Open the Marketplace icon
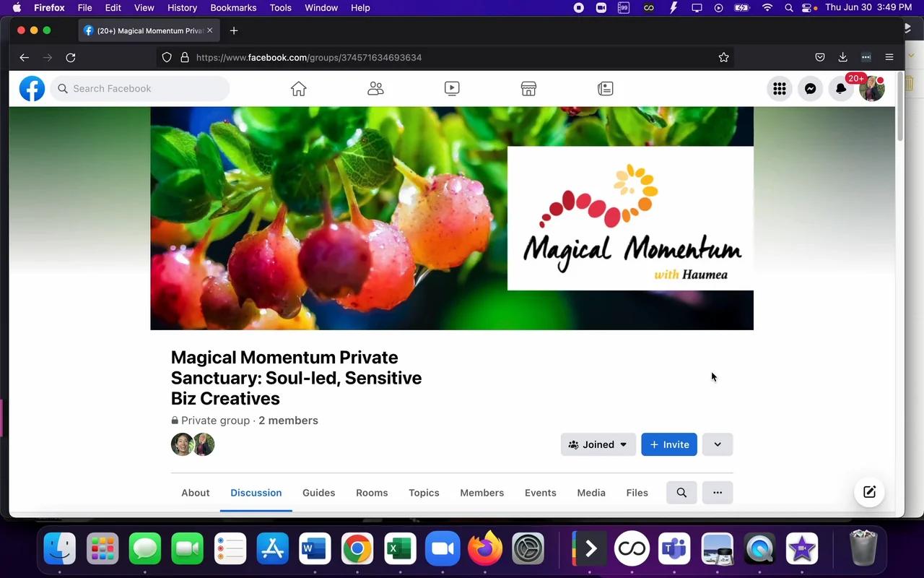Image resolution: width=924 pixels, height=578 pixels. [x=528, y=88]
